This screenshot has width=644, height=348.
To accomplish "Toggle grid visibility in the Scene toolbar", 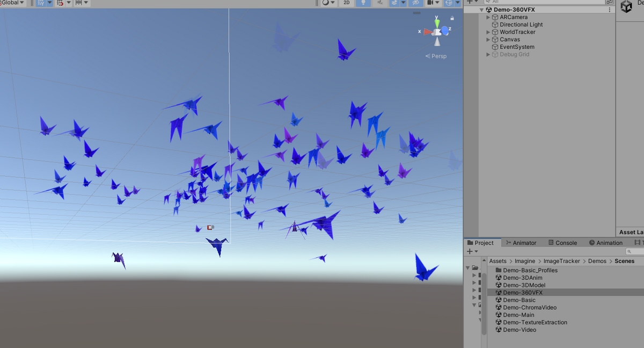I will pos(40,3).
